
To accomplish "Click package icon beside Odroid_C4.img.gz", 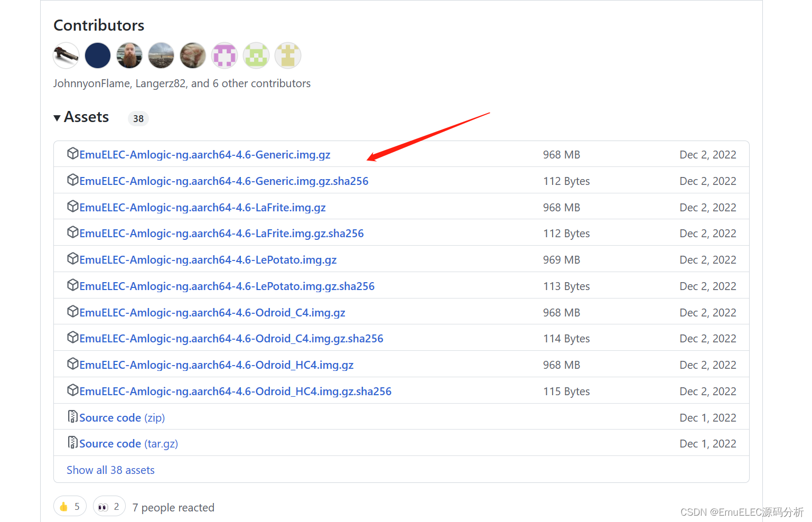I will 73,311.
